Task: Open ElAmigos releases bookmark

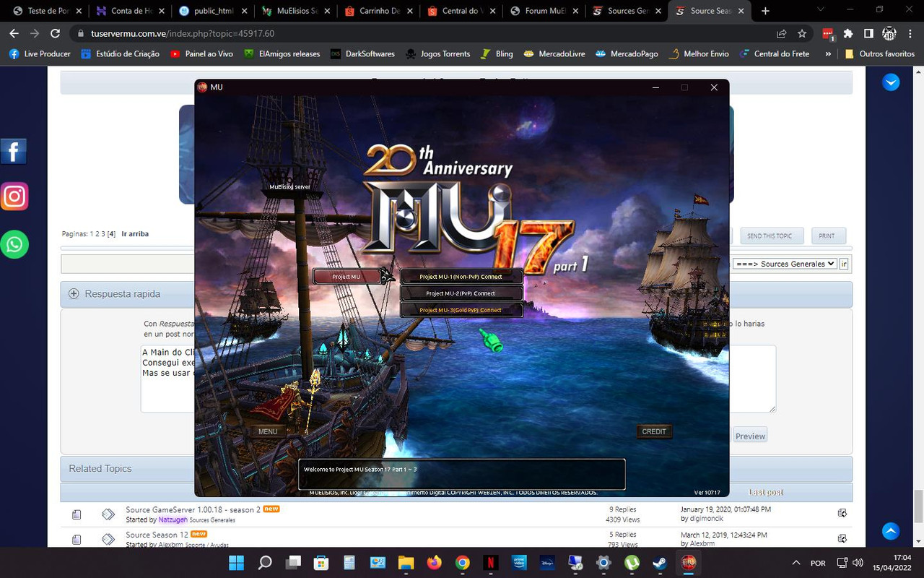Action: pos(282,53)
